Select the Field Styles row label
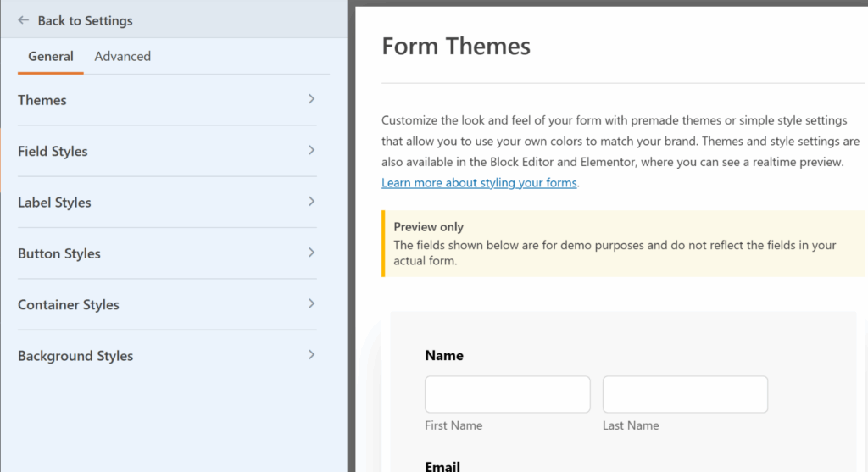Screen dimensions: 868x472 (53, 151)
